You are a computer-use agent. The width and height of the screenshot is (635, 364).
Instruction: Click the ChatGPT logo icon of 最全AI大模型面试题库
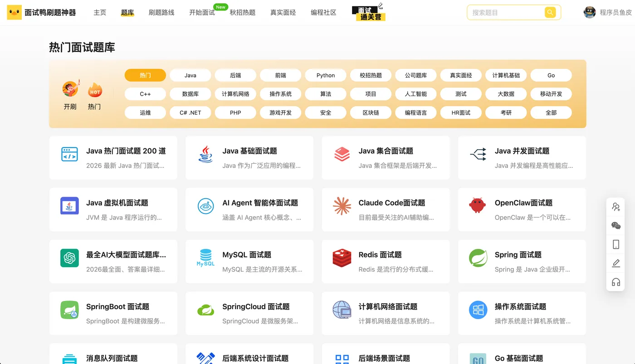click(x=69, y=258)
